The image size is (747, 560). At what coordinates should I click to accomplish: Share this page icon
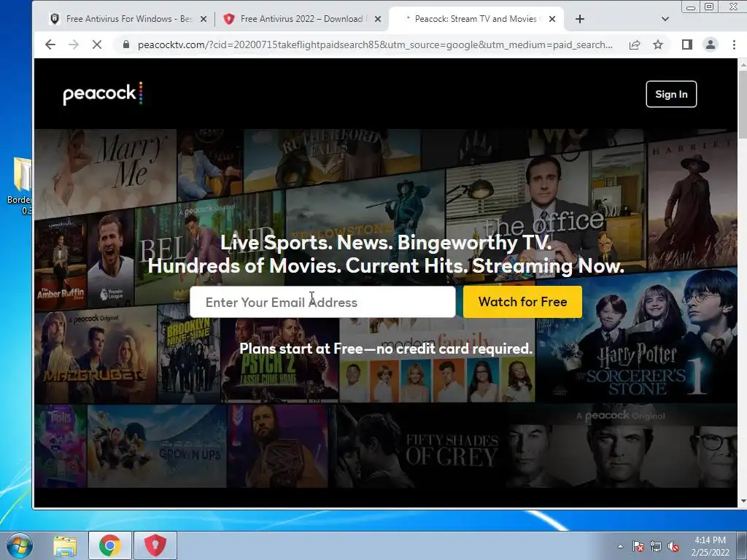(x=635, y=44)
